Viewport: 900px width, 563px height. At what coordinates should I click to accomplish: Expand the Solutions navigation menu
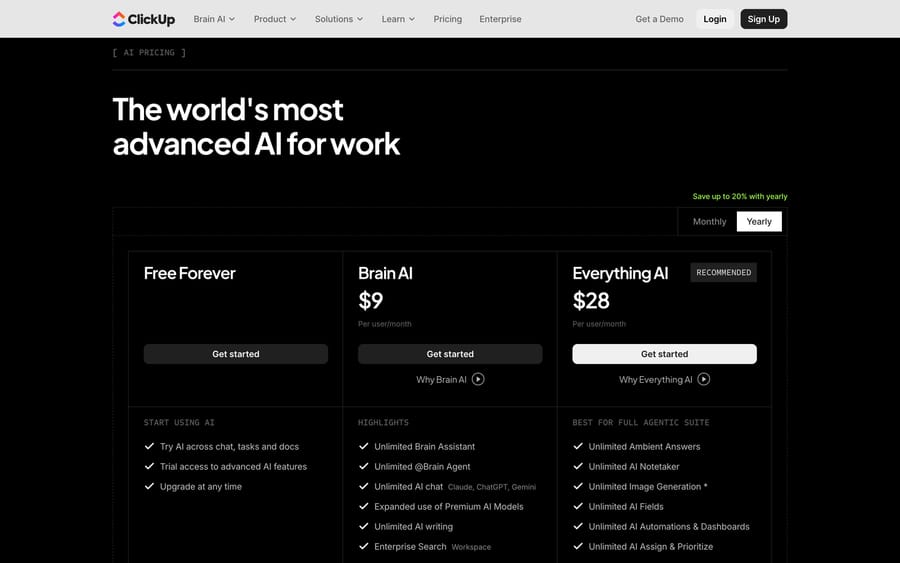(x=339, y=19)
